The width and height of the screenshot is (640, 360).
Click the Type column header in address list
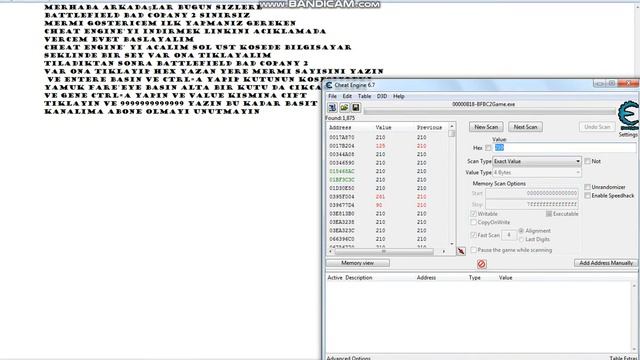(474, 278)
